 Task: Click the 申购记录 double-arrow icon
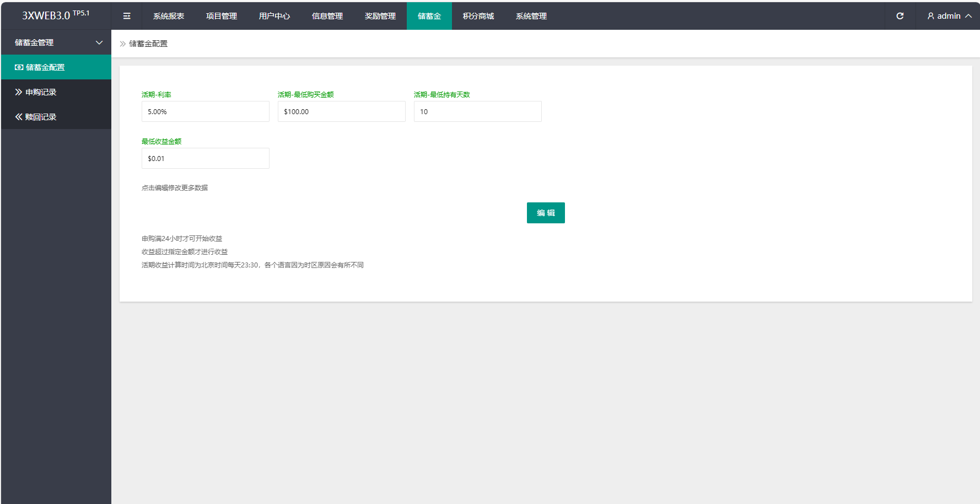click(x=19, y=92)
